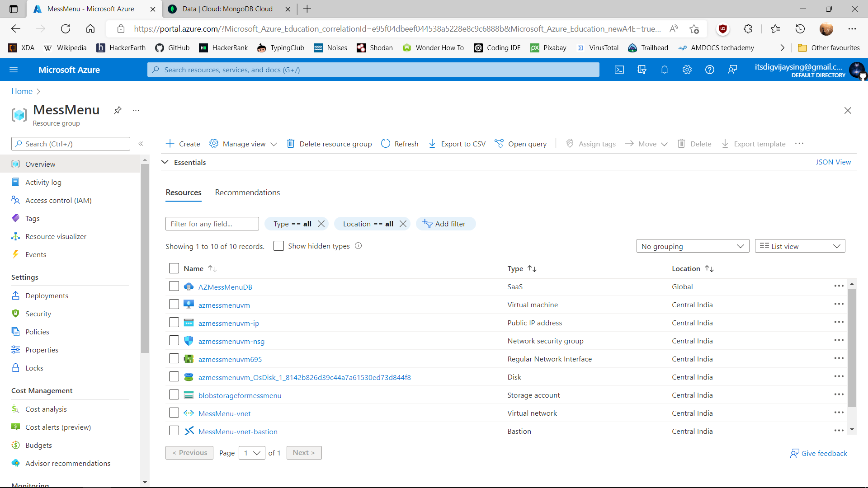
Task: Open Resource visualizer in sidebar
Action: [x=55, y=236]
